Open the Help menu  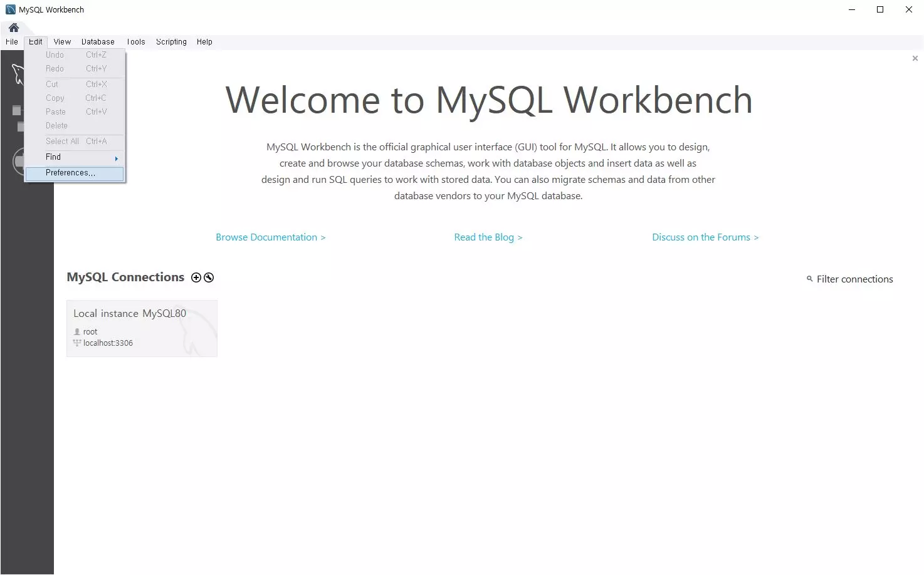pyautogui.click(x=204, y=42)
